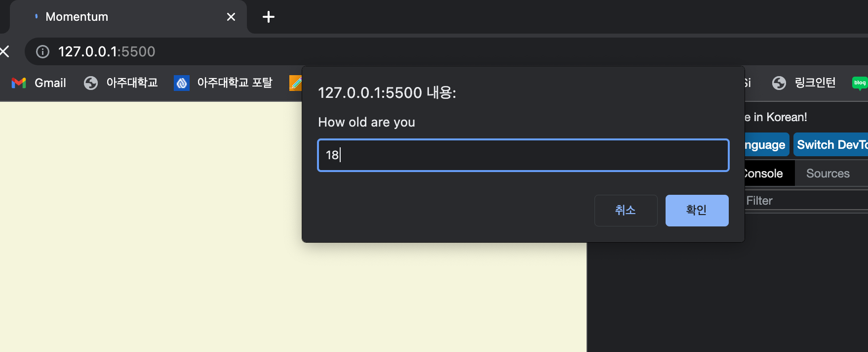The image size is (868, 352).
Task: View site information icon in address bar
Action: [x=43, y=51]
